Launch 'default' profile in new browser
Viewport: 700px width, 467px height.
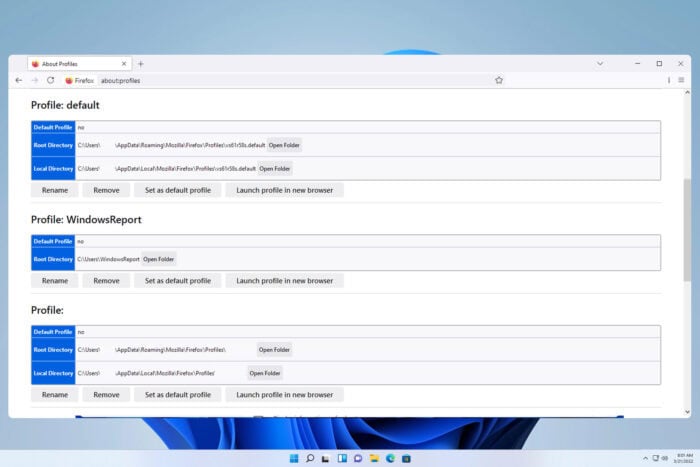point(284,190)
